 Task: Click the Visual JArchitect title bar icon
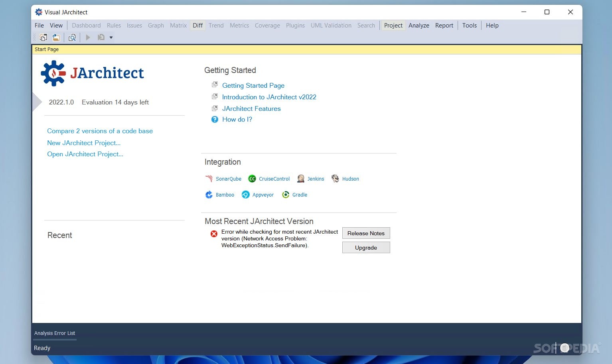[x=39, y=12]
